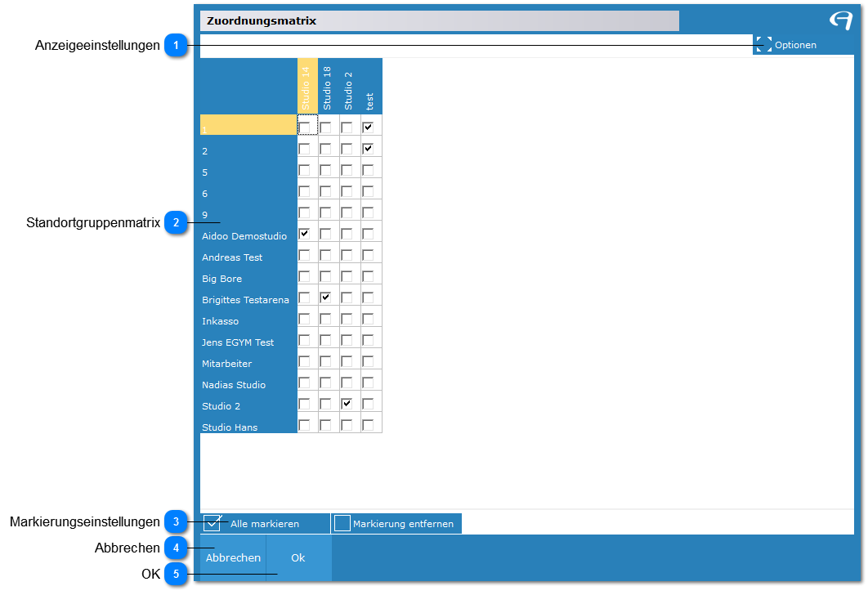Select the Studio 18 column header
Viewport: 868px width, 595px height.
(329, 87)
